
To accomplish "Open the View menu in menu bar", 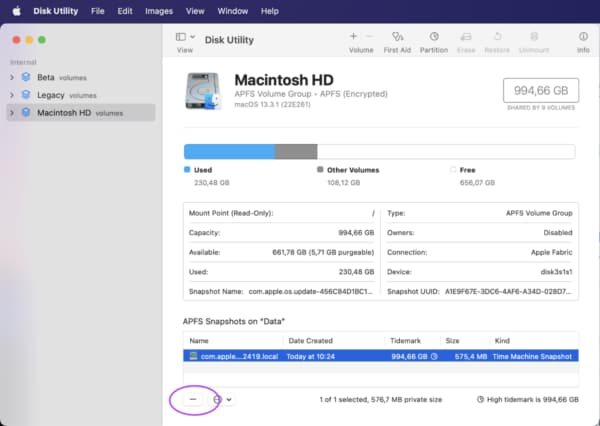I will click(195, 11).
